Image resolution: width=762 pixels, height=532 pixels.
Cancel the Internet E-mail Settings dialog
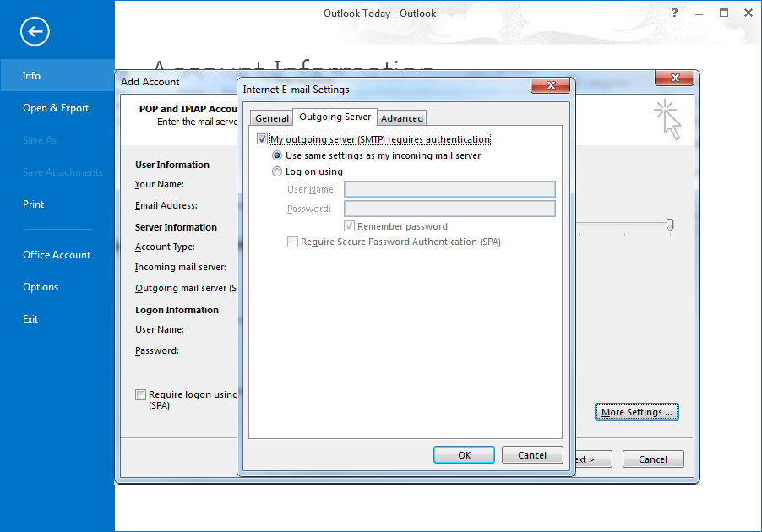(x=531, y=455)
